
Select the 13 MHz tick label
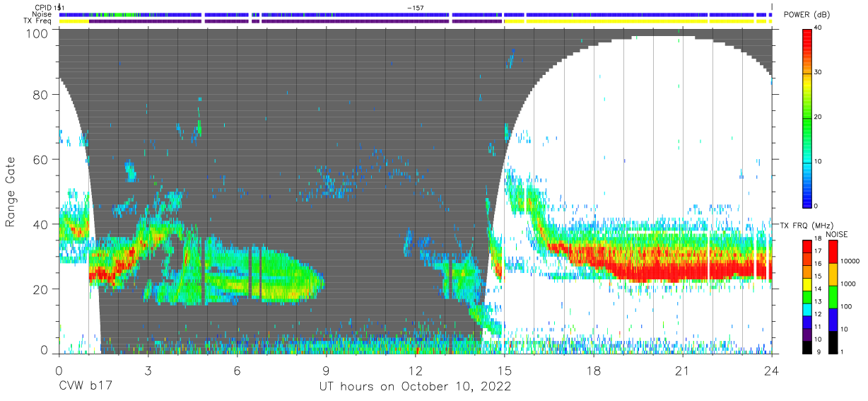817,301
